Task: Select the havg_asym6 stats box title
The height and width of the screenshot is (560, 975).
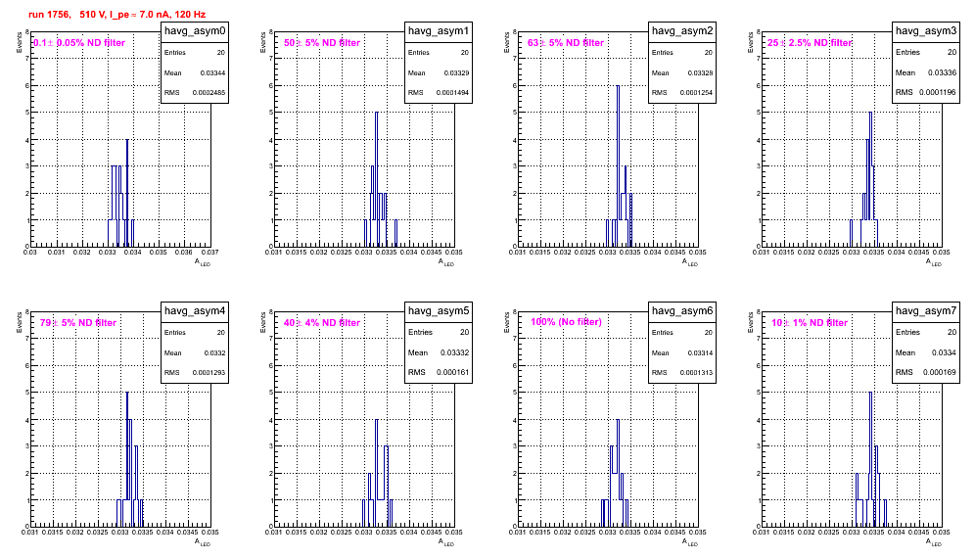Action: coord(682,310)
